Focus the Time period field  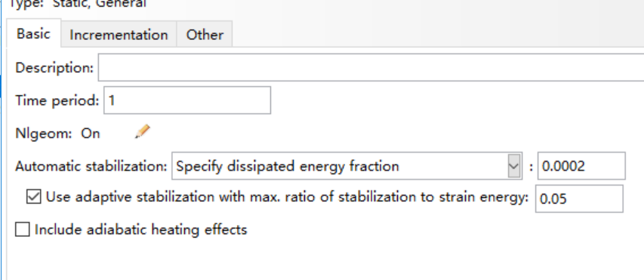187,100
